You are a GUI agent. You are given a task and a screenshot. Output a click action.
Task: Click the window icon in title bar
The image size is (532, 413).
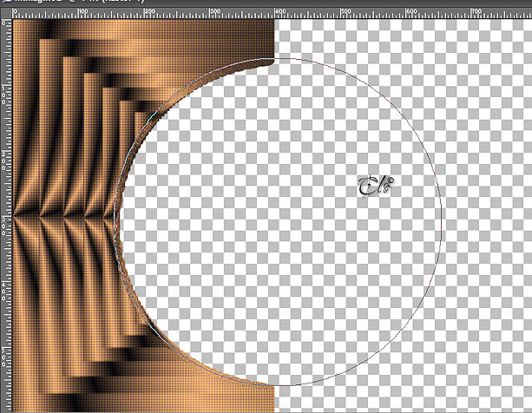click(x=6, y=1)
